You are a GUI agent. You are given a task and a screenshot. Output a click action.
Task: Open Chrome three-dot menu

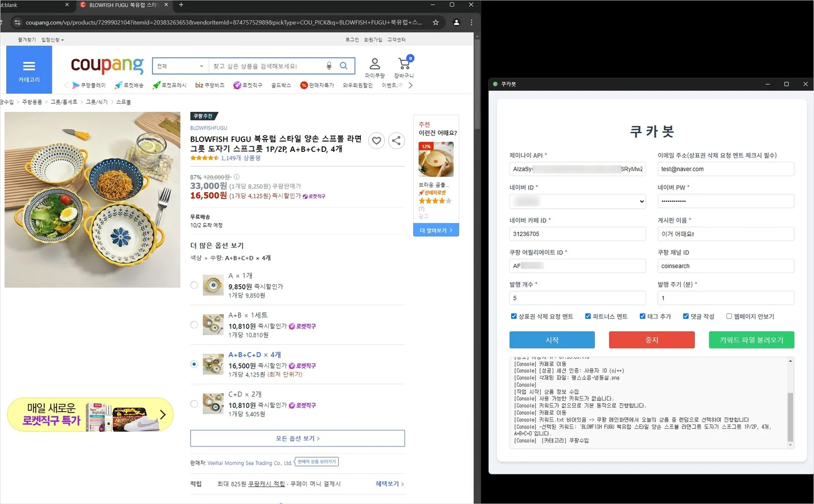pos(471,22)
